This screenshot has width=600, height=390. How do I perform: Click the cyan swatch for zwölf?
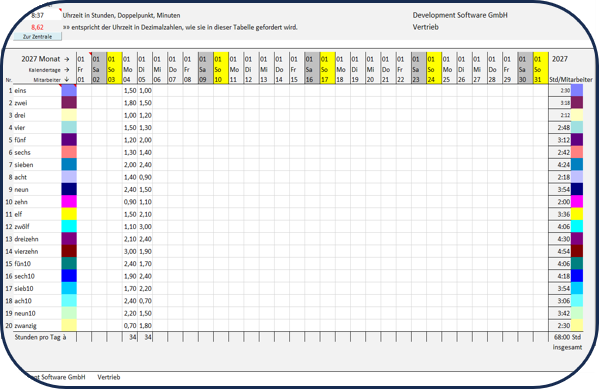click(69, 227)
